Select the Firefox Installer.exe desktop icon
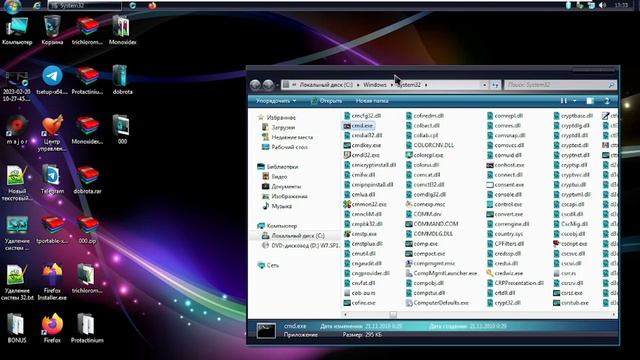This screenshot has height=360, width=640. 52,282
